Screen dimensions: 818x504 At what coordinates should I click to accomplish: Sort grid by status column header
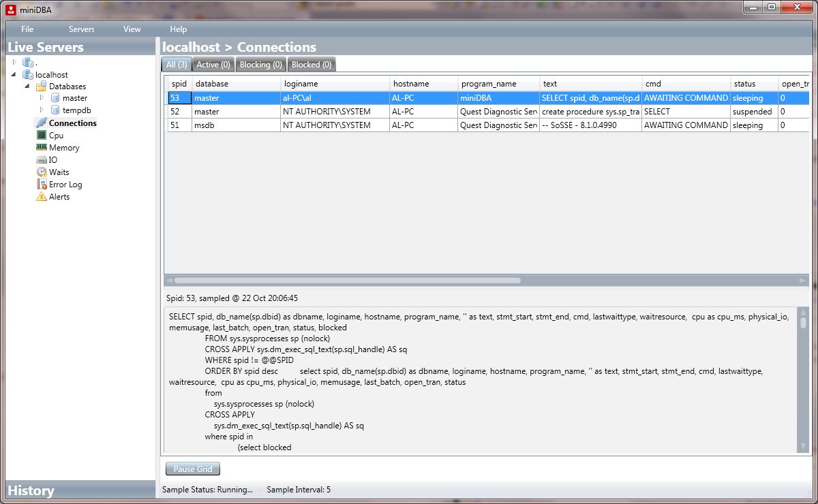click(754, 84)
